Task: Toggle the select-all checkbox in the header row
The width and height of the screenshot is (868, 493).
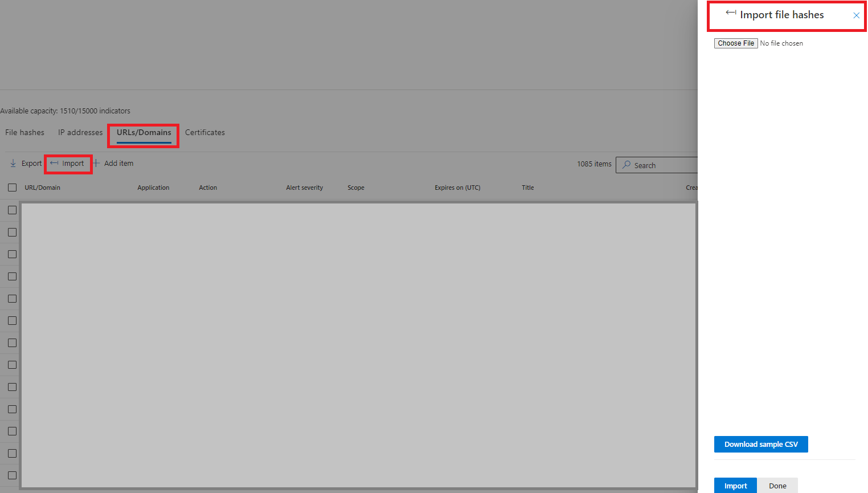Action: (12, 187)
